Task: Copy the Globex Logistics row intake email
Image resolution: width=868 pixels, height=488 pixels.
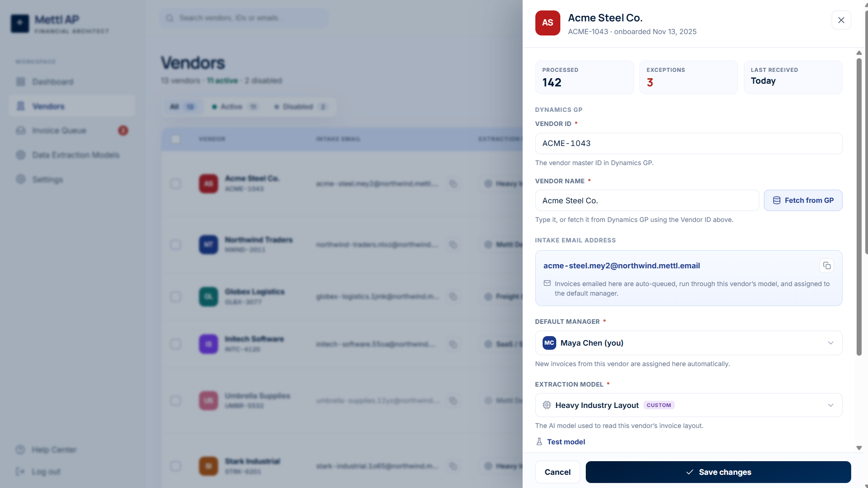Action: point(453,297)
